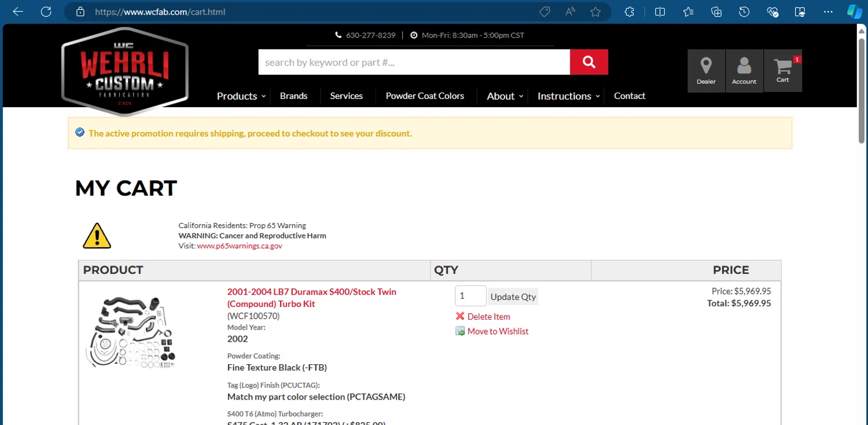Click the (WCF100570) part number
This screenshot has height=425, width=868.
[253, 316]
